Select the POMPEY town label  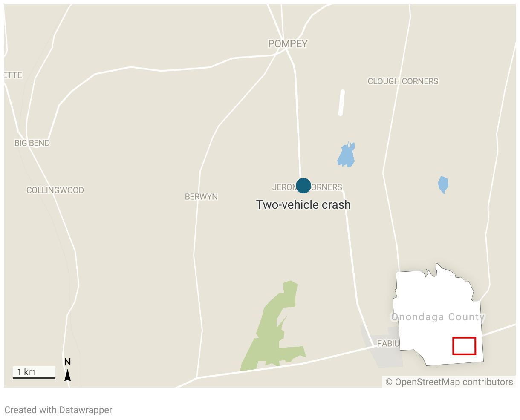coord(288,43)
